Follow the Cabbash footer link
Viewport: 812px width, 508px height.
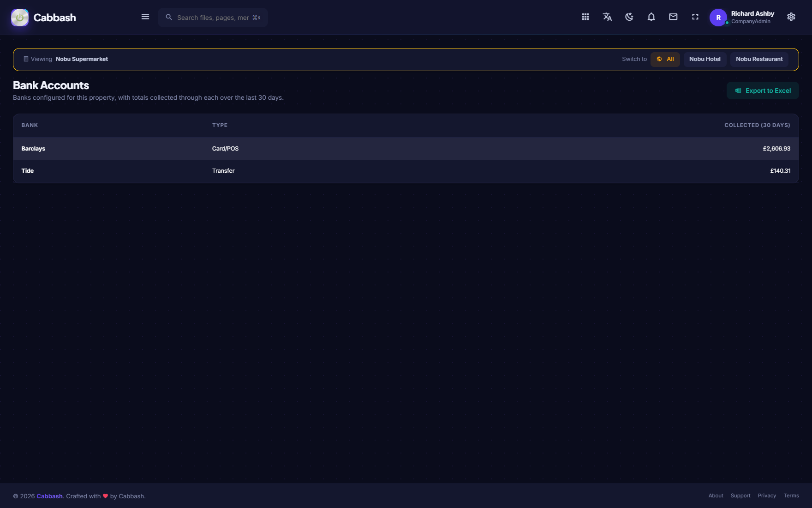49,496
